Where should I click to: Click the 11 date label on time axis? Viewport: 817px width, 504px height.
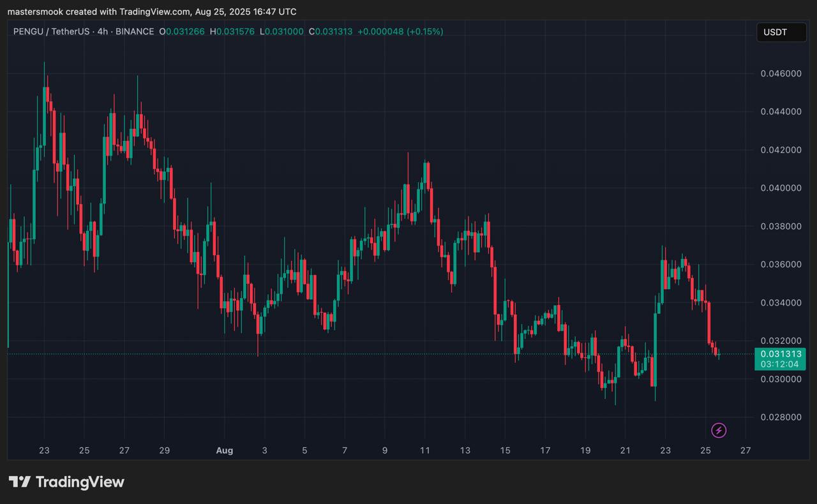pos(425,450)
